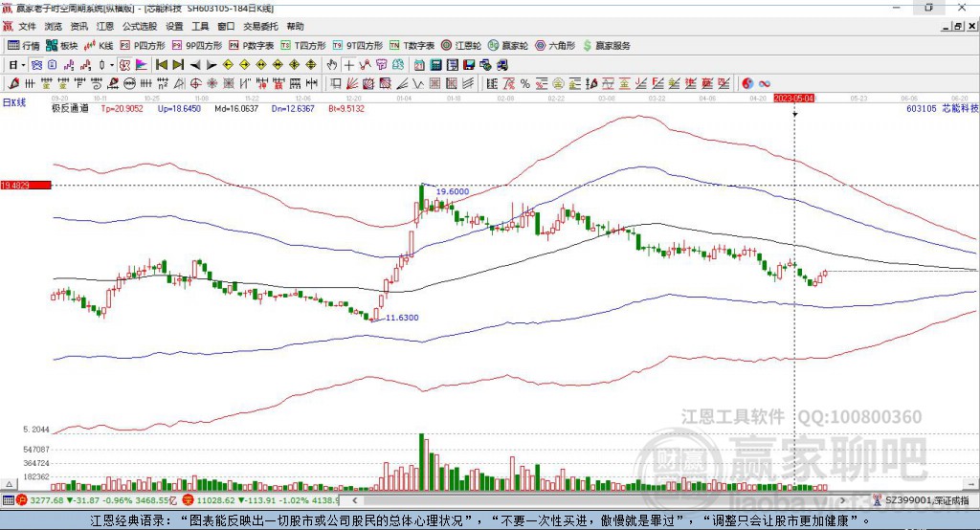The height and width of the screenshot is (530, 980).
Task: Click the first yellow diamond arrow icon
Action: tap(228, 65)
